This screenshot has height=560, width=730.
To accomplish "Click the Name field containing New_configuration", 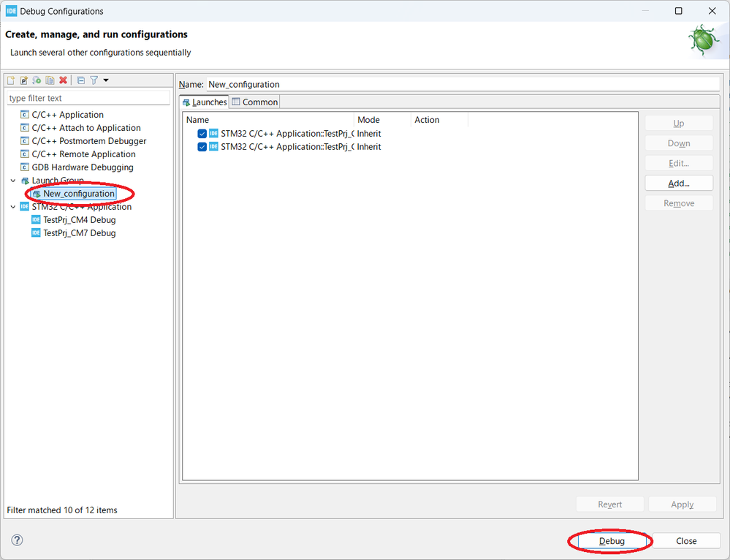I will [463, 84].
